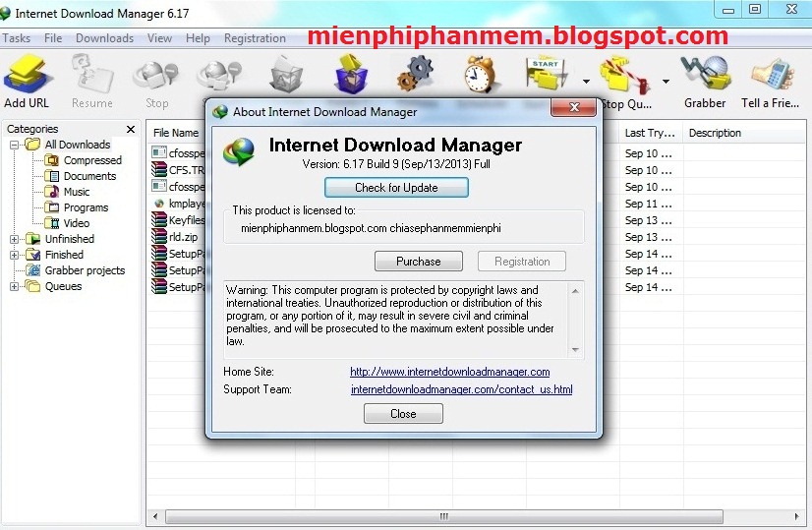The height and width of the screenshot is (530, 812).
Task: Open Scheduler via the alarm clock icon
Action: tap(481, 75)
